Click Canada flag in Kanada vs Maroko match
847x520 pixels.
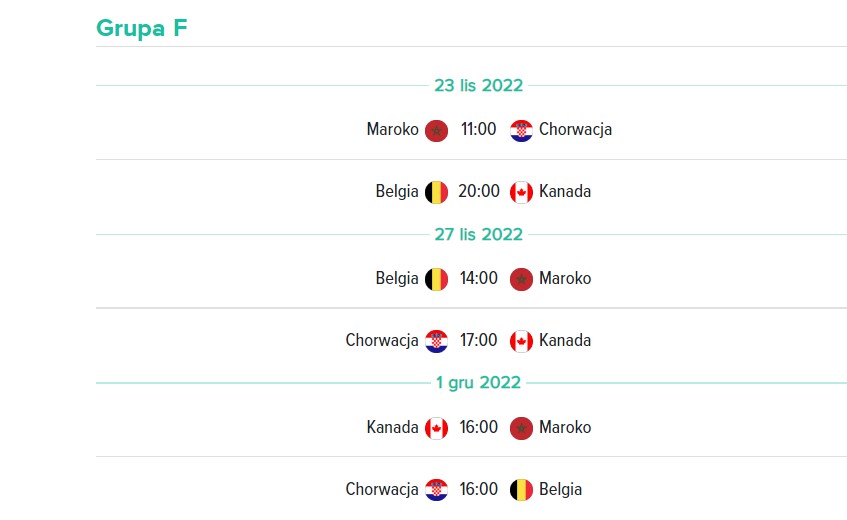[436, 429]
